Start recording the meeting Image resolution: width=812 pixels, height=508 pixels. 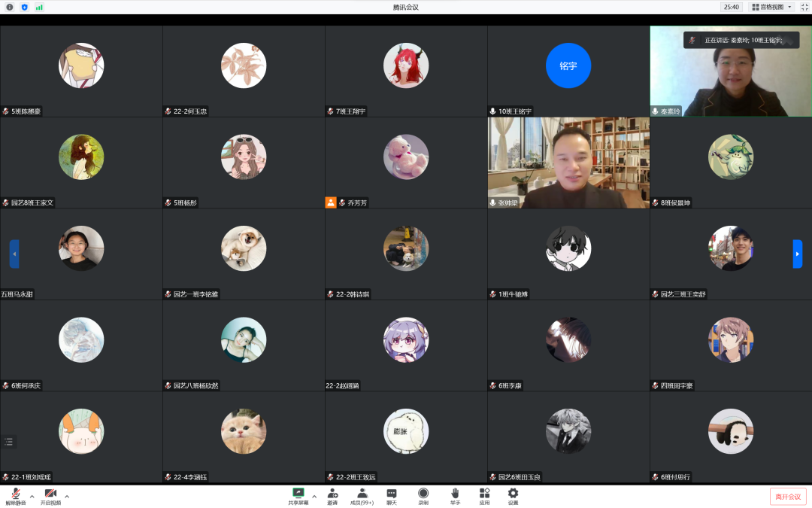(x=423, y=495)
